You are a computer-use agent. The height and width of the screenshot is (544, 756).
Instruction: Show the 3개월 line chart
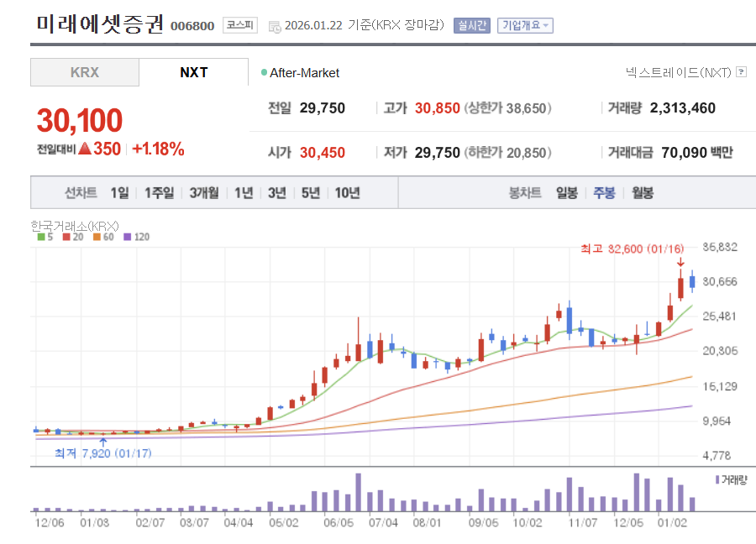(x=204, y=193)
